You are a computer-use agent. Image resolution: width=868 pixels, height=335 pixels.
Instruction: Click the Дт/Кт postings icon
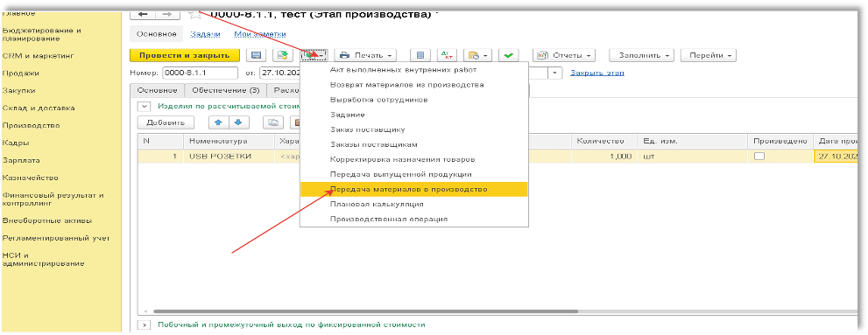(x=447, y=55)
